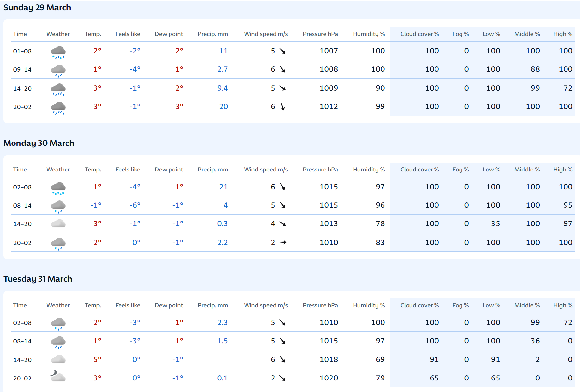580x392 pixels.
Task: Click Tuesday 08-14 rain weather icon
Action: (58, 342)
